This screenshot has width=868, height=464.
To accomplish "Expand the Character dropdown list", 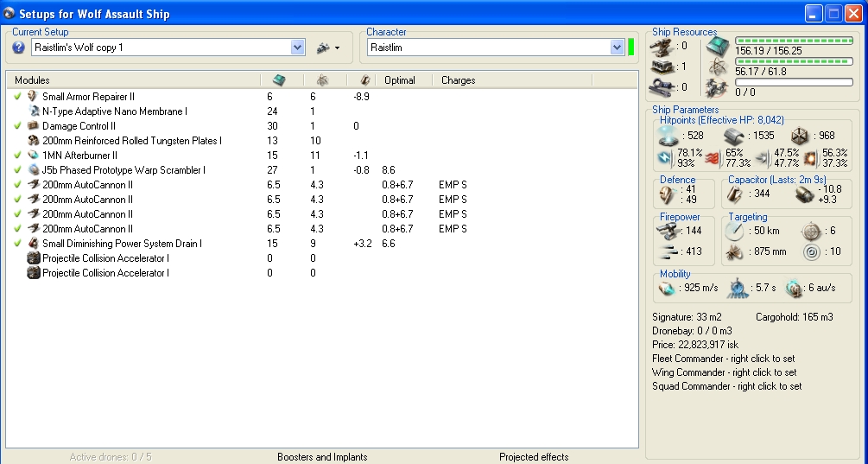I will [x=617, y=48].
